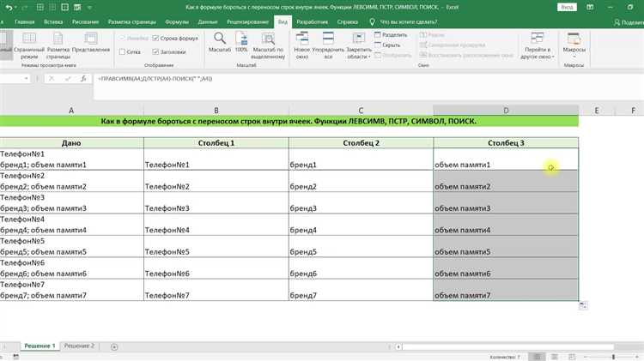Open a New Window (Новое окно)
The height and width of the screenshot is (361, 644).
(x=302, y=46)
